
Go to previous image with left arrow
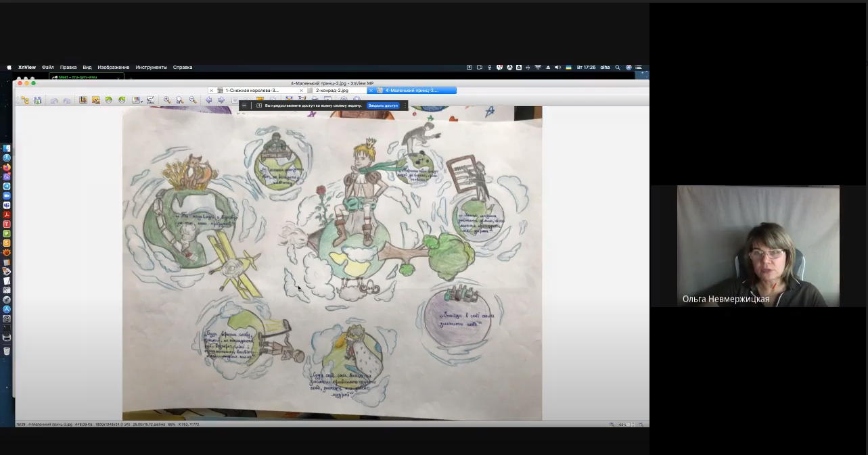[209, 100]
